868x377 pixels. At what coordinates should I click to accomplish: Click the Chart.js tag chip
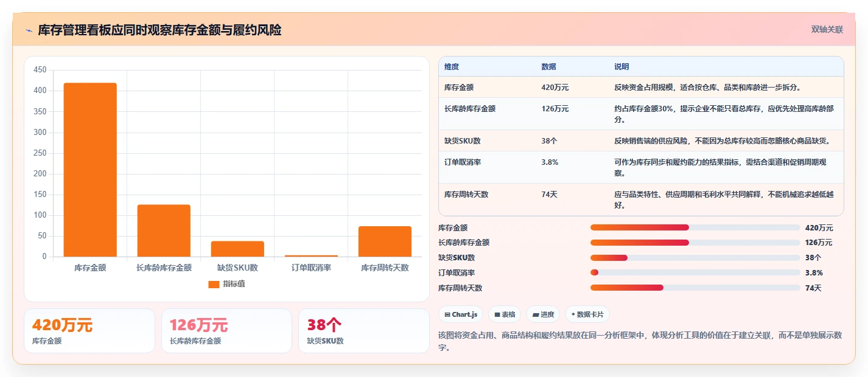point(461,314)
